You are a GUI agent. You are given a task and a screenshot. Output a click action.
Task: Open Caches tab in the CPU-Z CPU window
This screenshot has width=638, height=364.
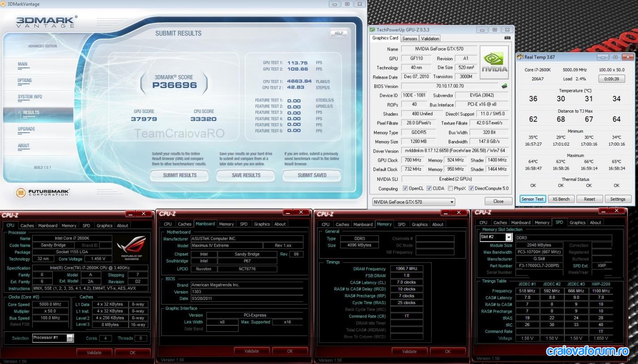pos(27,226)
